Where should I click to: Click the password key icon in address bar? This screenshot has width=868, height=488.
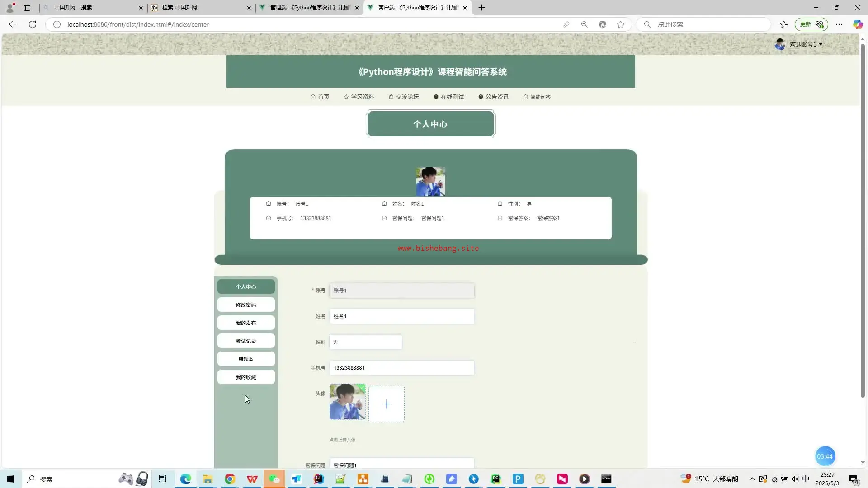click(566, 24)
